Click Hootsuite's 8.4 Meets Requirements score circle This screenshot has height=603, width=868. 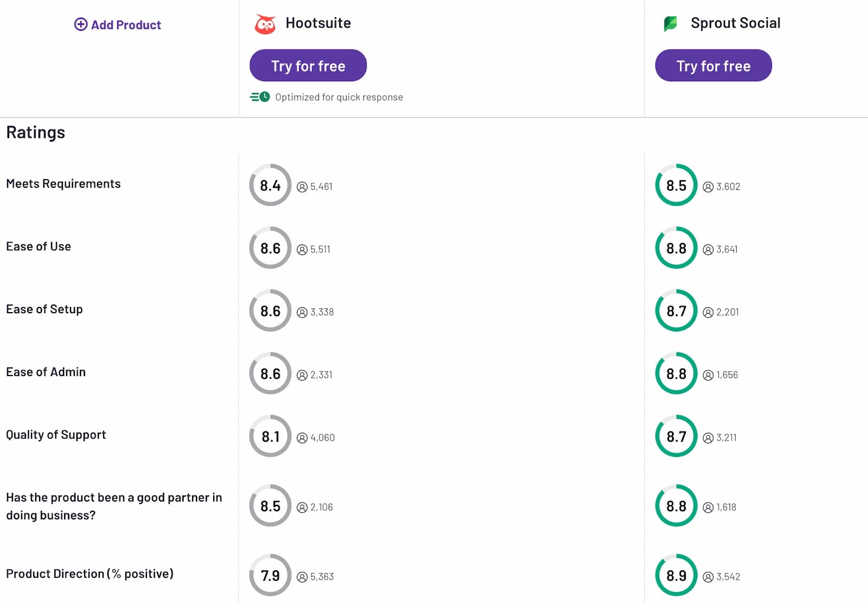270,185
